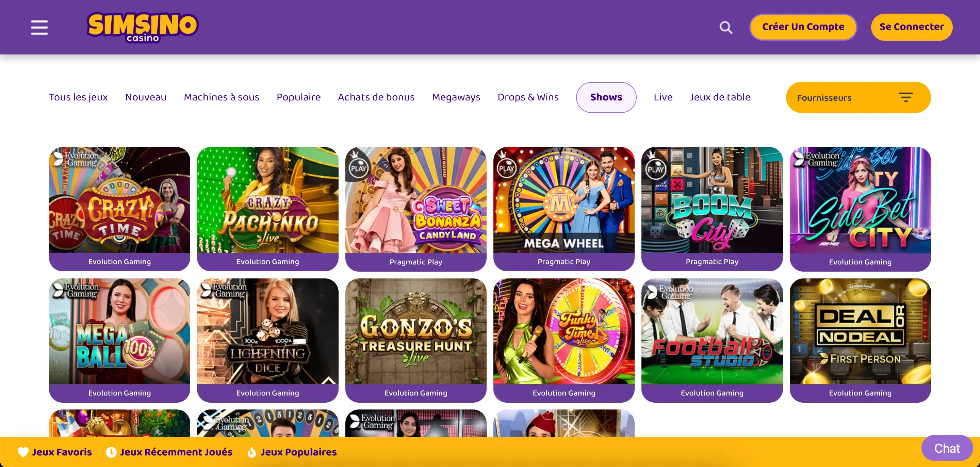
Task: Open the Mega Ball 100x game
Action: (119, 332)
